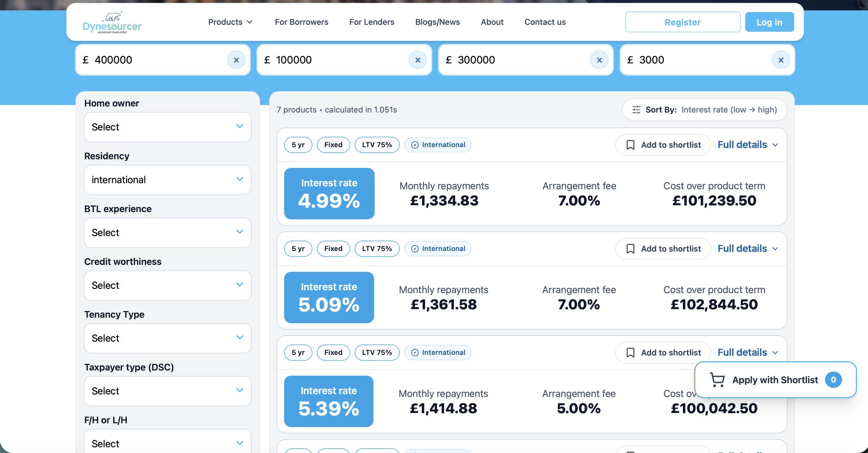Click the Log in button

click(769, 22)
